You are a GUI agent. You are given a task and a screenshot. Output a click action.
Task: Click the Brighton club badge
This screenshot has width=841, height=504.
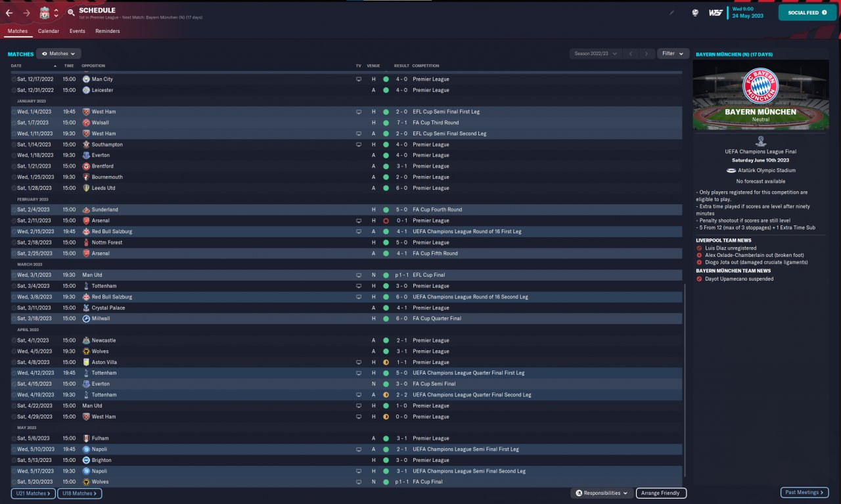pos(86,460)
